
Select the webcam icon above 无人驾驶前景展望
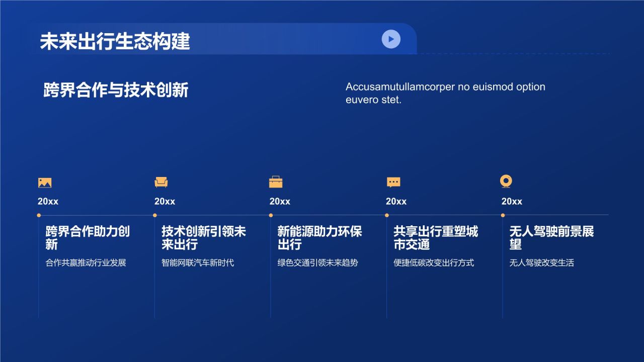(x=506, y=182)
